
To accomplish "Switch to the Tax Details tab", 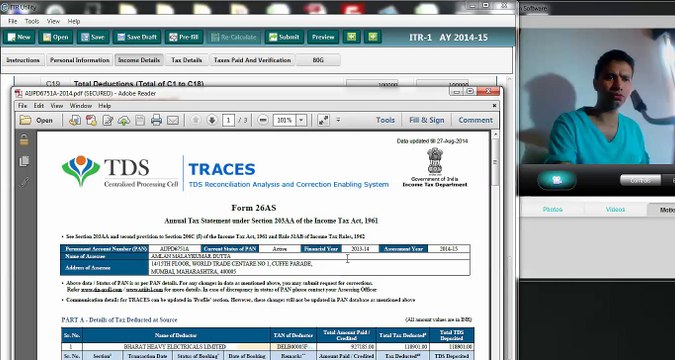I will point(186,60).
